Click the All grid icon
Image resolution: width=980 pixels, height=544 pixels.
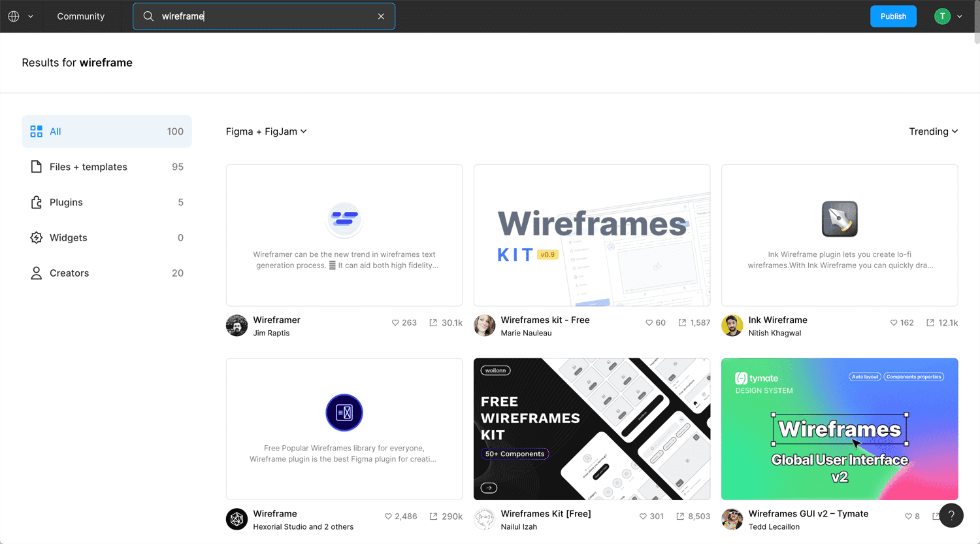[37, 131]
